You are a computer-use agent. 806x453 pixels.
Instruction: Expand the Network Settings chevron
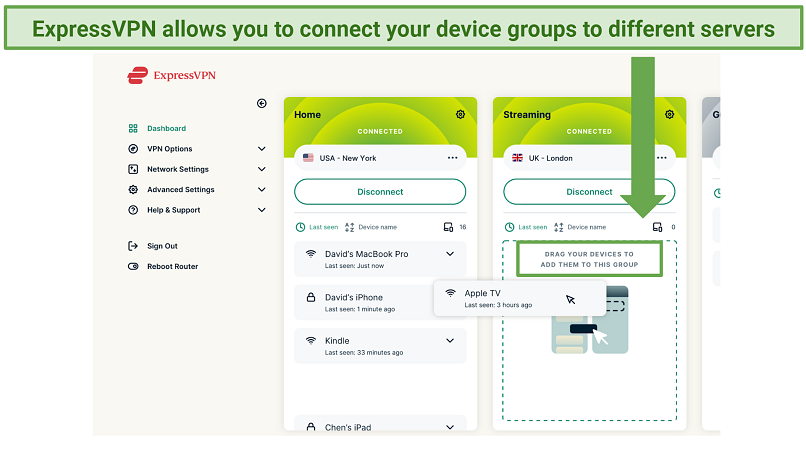262,169
